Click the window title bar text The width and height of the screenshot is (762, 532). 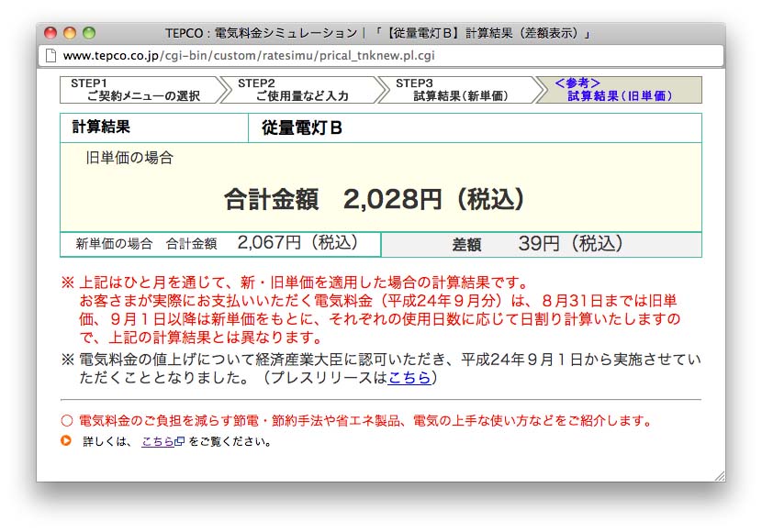click(x=377, y=33)
